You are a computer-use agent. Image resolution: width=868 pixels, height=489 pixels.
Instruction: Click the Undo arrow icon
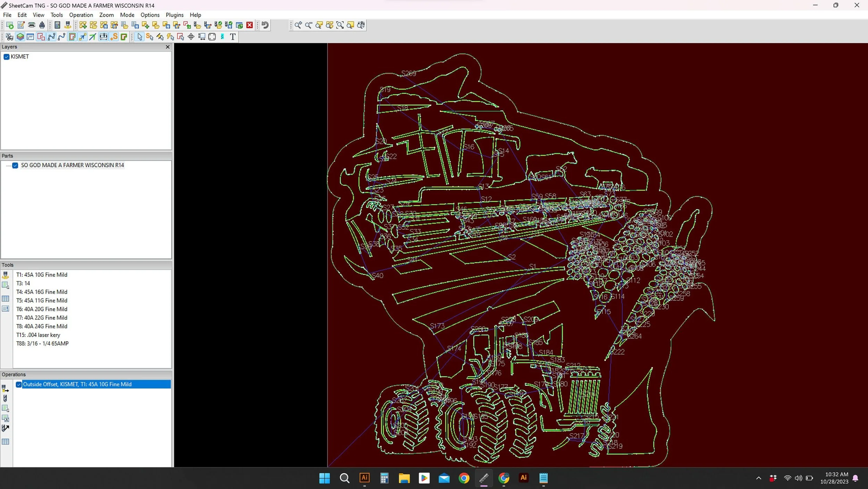(x=265, y=25)
